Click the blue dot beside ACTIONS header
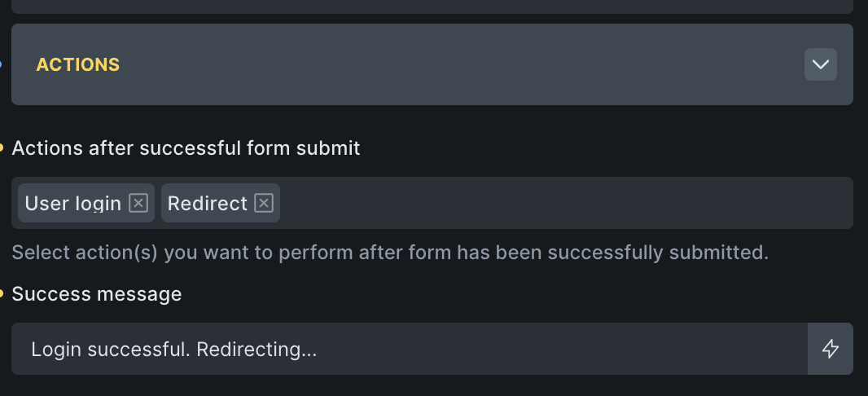 click(2, 64)
